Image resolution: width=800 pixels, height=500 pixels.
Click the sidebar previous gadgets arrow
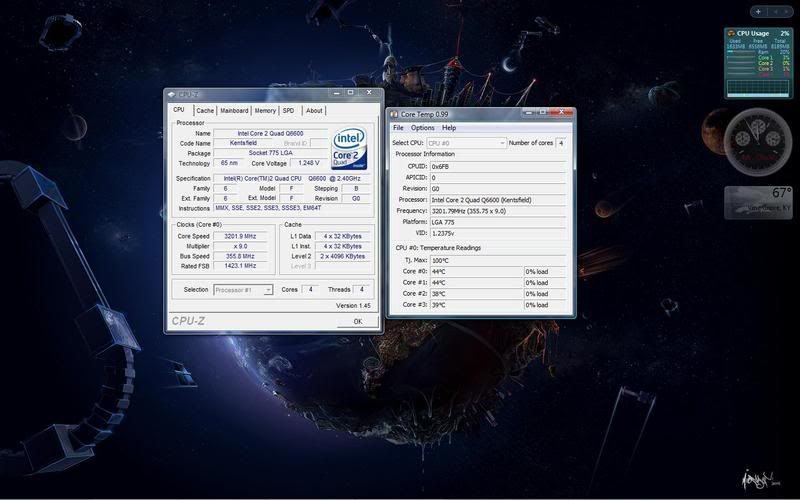pos(777,11)
